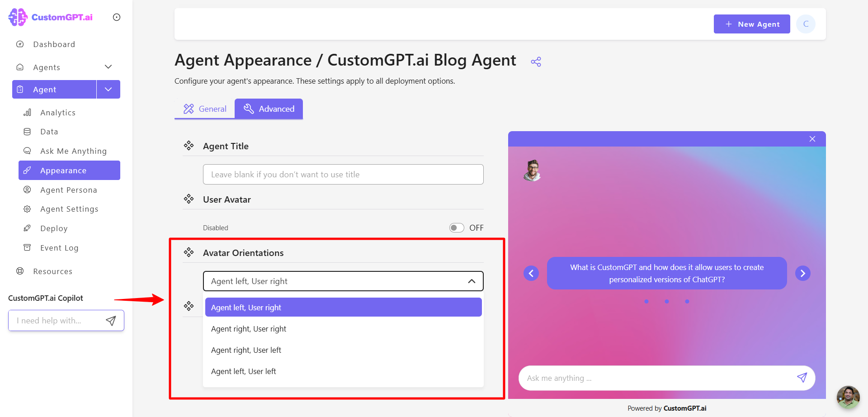Click the New Agent button
Viewport: 868px width, 417px height.
tap(752, 24)
